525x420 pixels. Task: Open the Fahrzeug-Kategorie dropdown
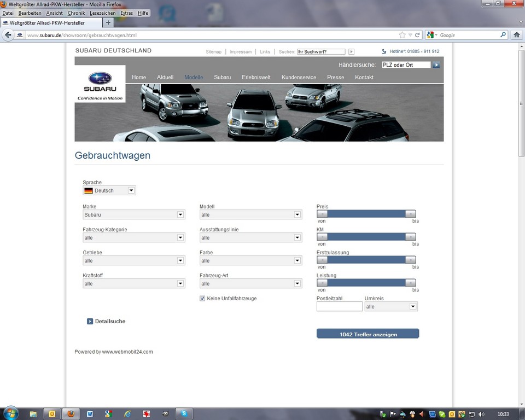point(134,237)
